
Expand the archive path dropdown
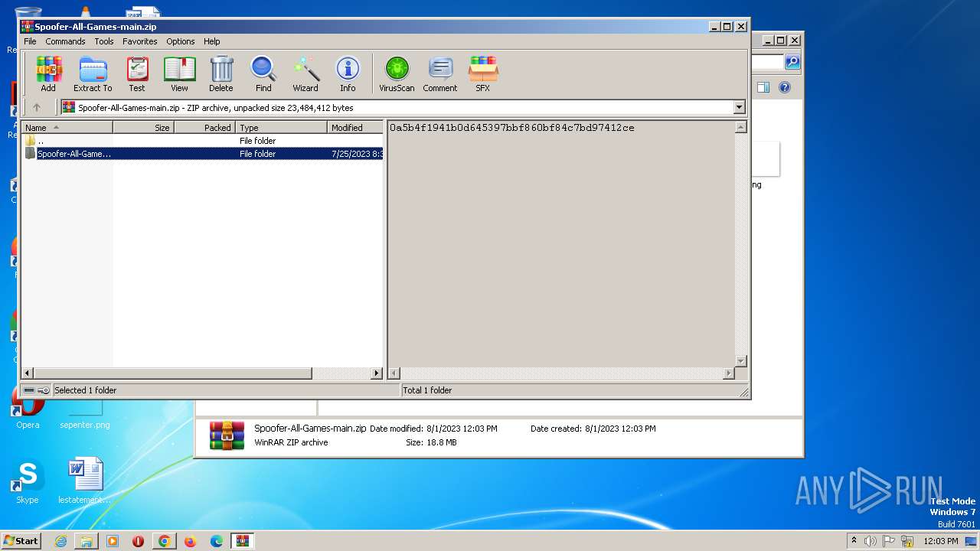point(740,107)
